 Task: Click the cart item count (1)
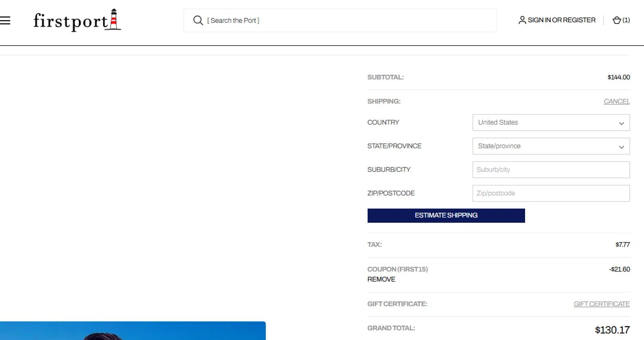coord(626,20)
